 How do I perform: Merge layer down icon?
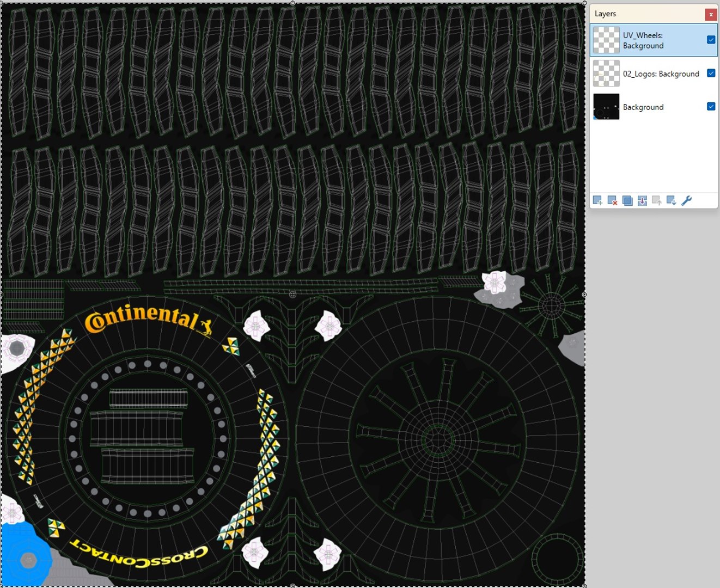642,201
